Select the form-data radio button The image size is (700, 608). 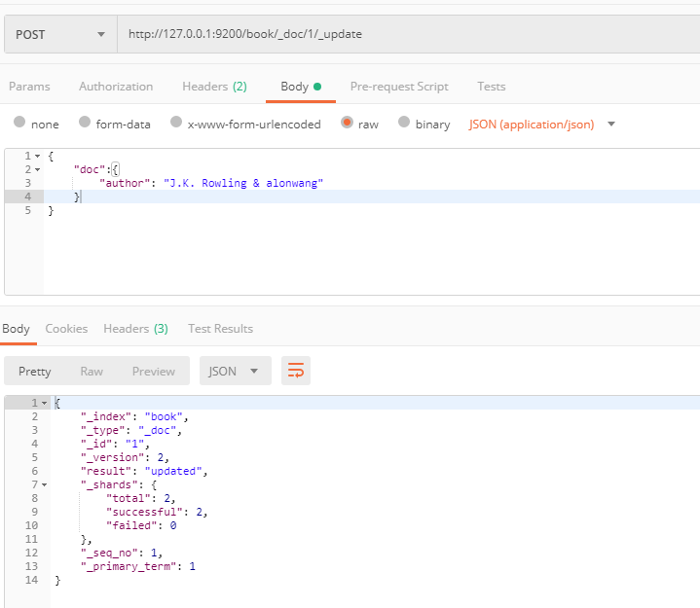(85, 122)
